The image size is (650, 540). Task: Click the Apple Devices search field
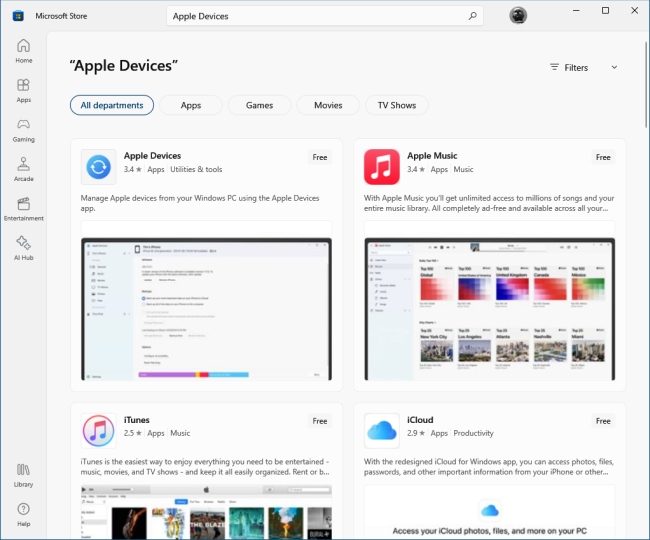pyautogui.click(x=315, y=16)
